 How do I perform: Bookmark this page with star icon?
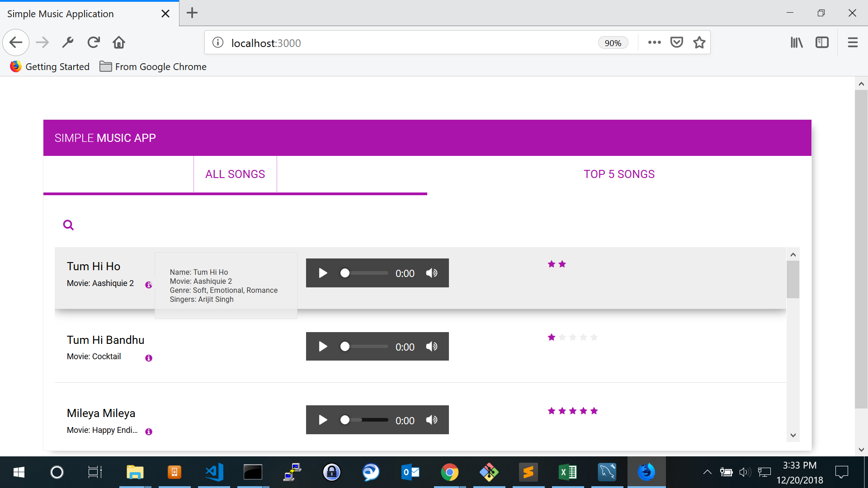(699, 42)
